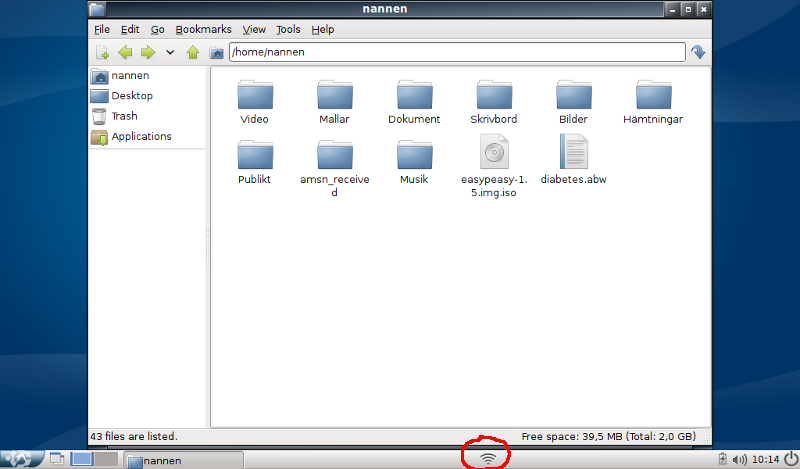
Task: Click the power logout icon
Action: [x=791, y=459]
